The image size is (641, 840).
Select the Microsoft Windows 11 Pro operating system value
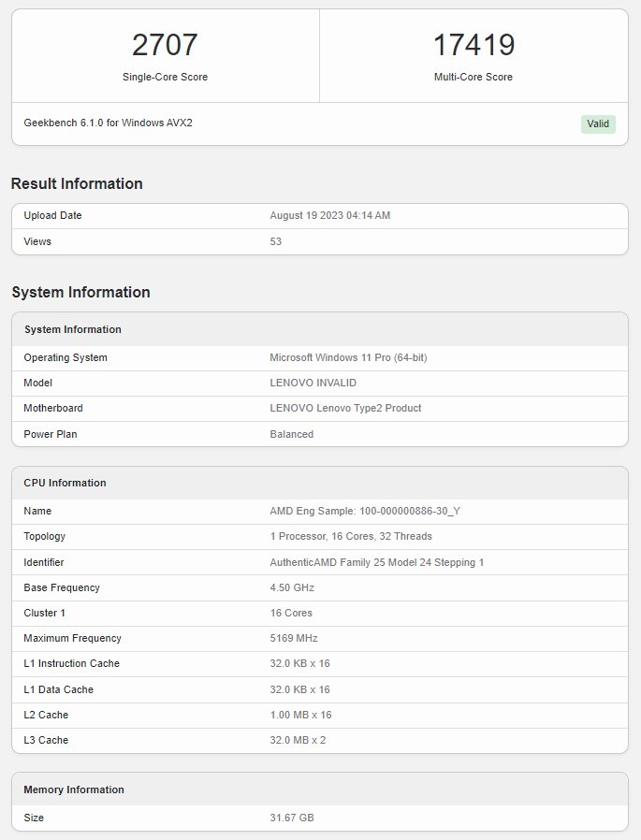[x=348, y=357]
